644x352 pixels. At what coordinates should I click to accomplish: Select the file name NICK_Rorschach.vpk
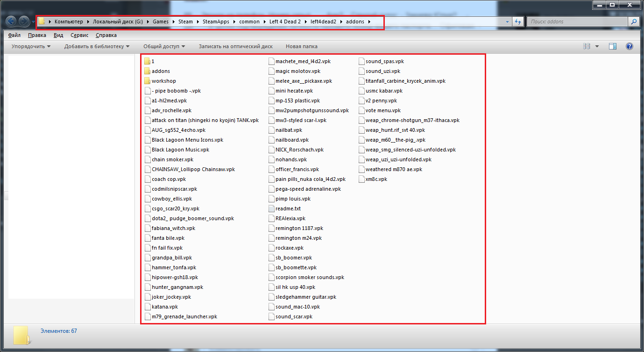pyautogui.click(x=299, y=150)
